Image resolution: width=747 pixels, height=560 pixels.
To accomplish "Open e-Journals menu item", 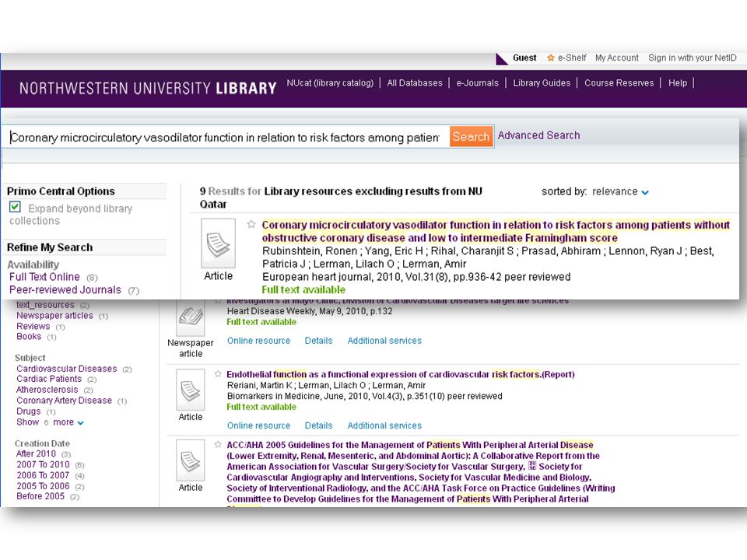I will point(477,83).
